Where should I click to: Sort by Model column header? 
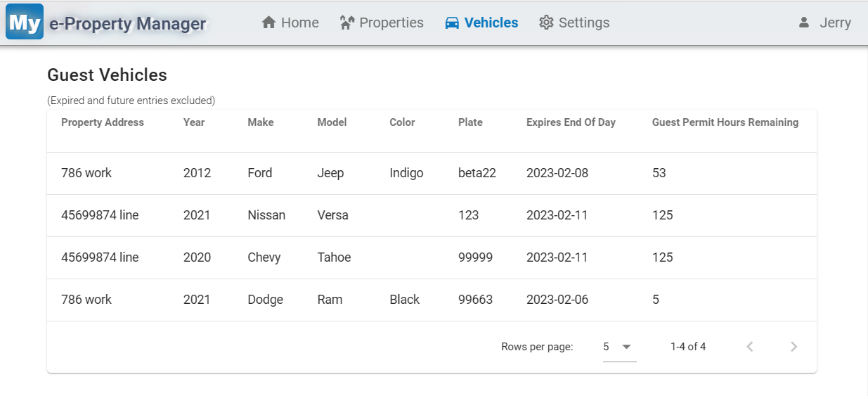click(332, 122)
